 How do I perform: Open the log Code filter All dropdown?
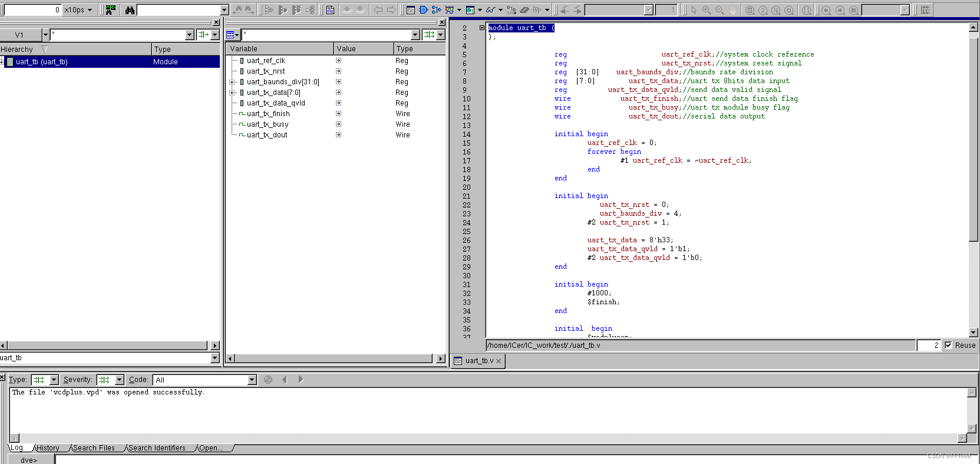(252, 380)
